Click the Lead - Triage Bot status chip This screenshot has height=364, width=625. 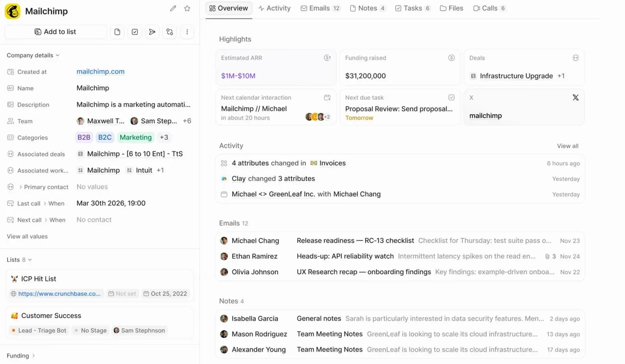tap(39, 330)
